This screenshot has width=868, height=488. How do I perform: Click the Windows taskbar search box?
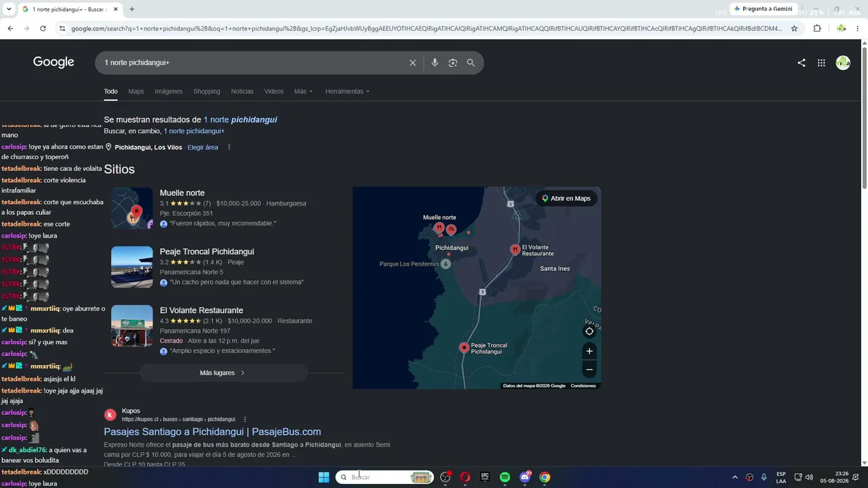point(384,477)
